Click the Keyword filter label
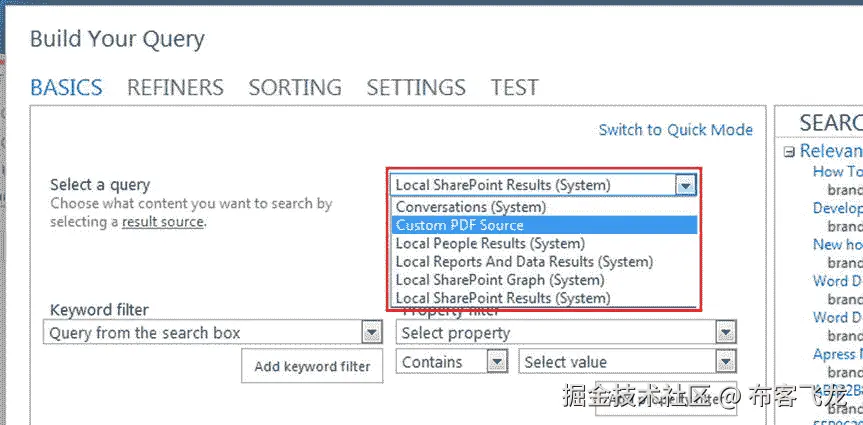Image resolution: width=863 pixels, height=425 pixels. (99, 310)
